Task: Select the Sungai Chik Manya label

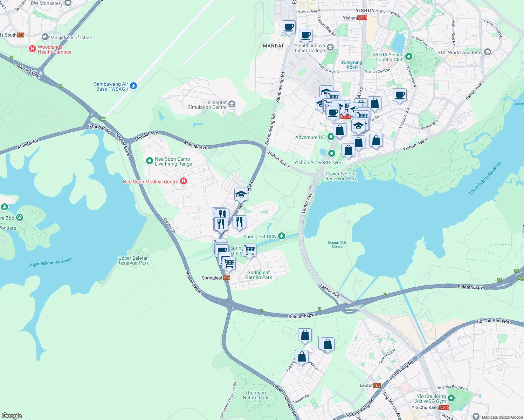Action: point(337,244)
